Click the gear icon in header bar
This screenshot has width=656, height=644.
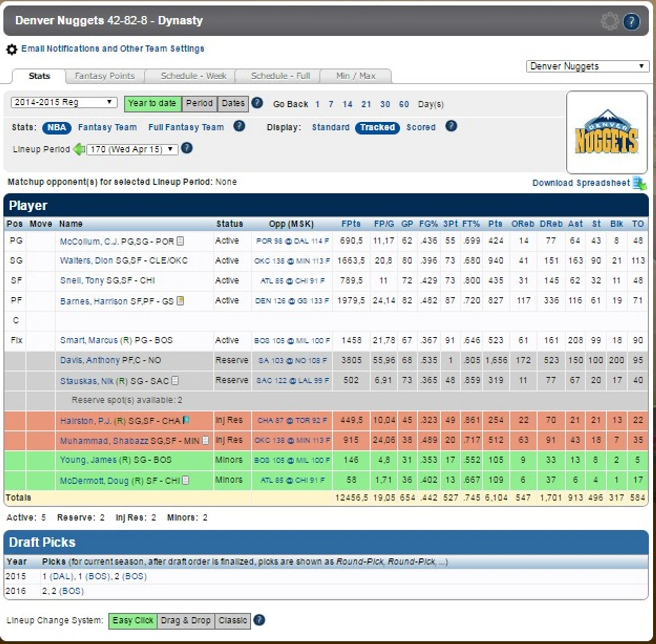coord(609,21)
